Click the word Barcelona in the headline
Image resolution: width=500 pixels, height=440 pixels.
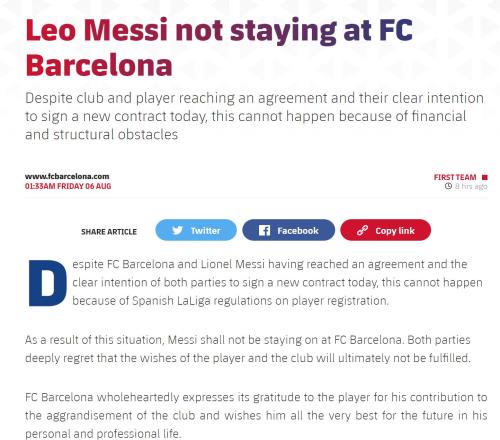coord(99,65)
